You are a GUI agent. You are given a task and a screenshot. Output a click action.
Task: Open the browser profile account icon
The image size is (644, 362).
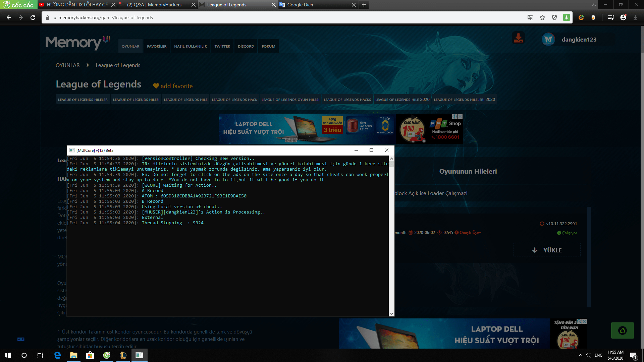tap(623, 17)
